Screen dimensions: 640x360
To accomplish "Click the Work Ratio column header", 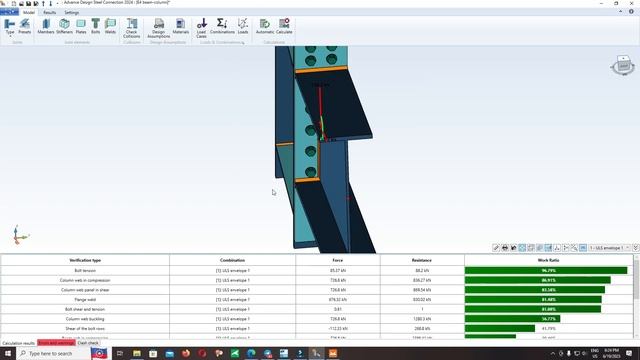I will coord(548,260).
